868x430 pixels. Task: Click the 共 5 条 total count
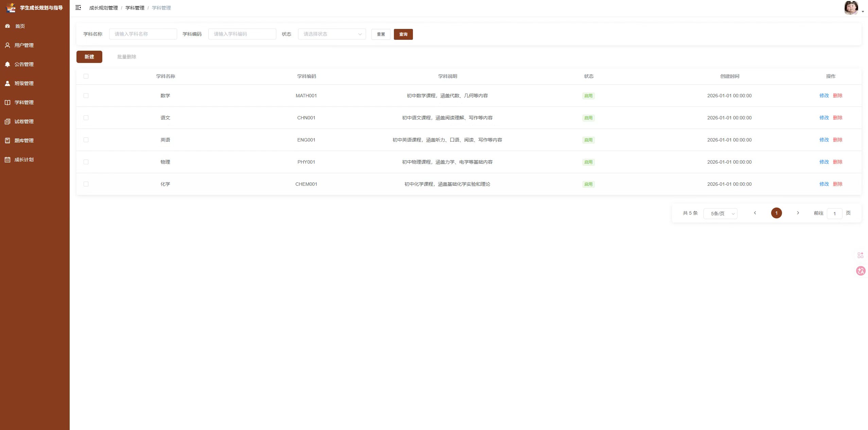690,213
